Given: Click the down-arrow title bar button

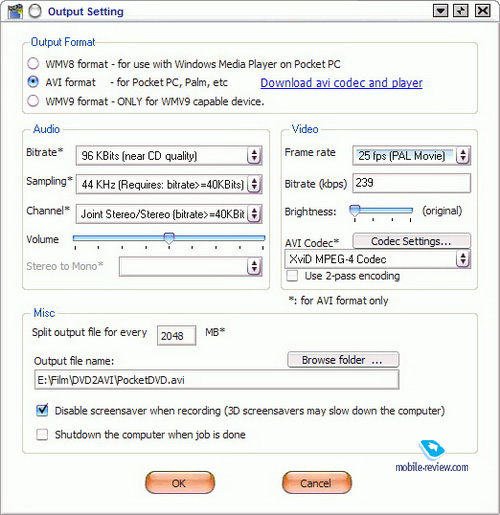Looking at the screenshot, I should click(440, 11).
